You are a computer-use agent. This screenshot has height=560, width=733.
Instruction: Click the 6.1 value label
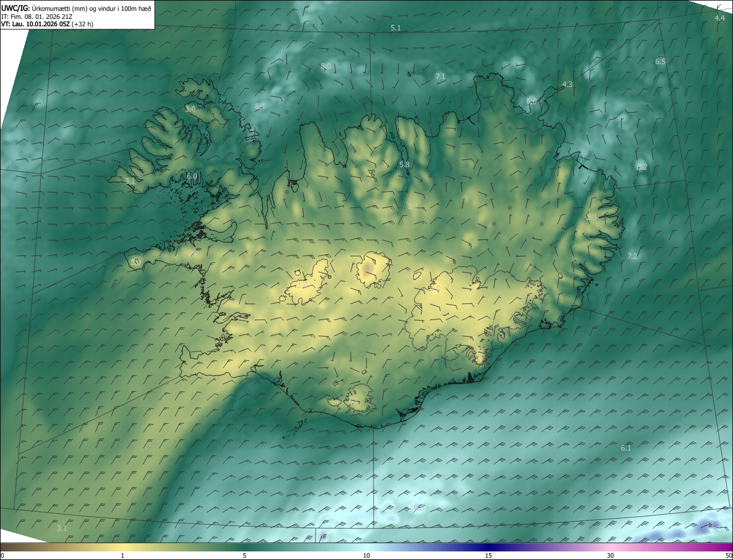tap(626, 448)
